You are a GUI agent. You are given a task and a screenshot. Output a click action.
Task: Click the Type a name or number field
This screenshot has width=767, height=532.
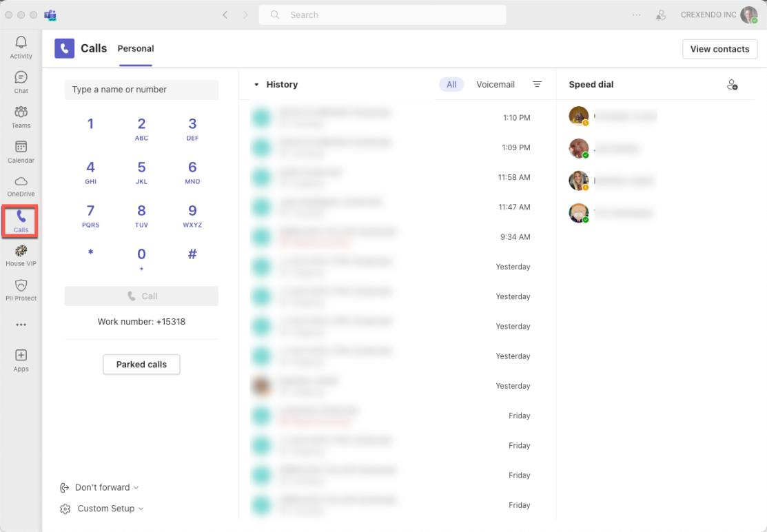[141, 90]
